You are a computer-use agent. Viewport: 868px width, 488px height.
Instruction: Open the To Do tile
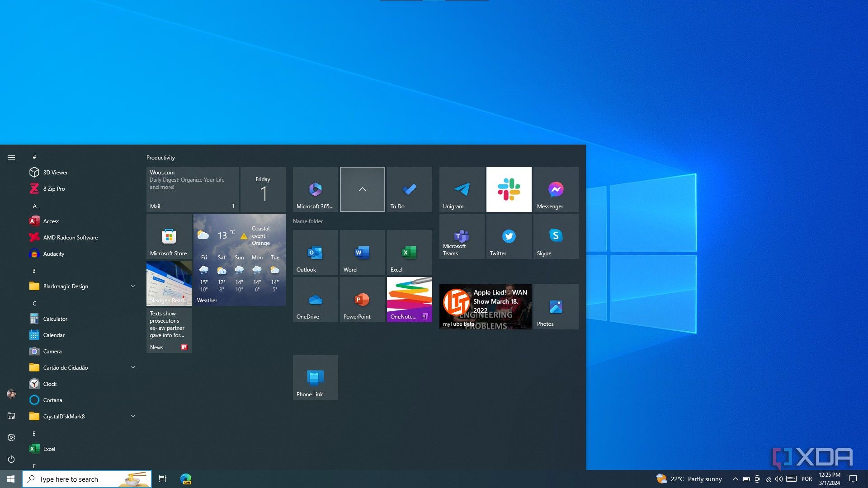410,189
